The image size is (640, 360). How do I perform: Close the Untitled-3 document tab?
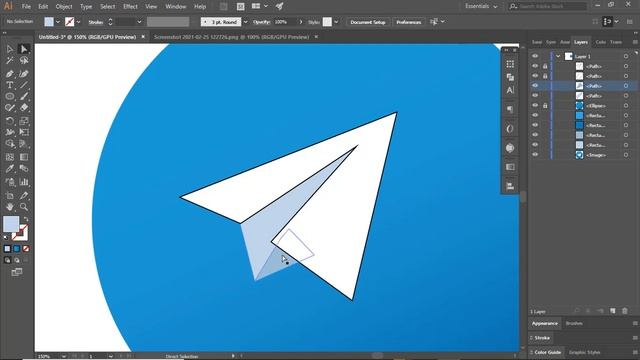click(143, 37)
